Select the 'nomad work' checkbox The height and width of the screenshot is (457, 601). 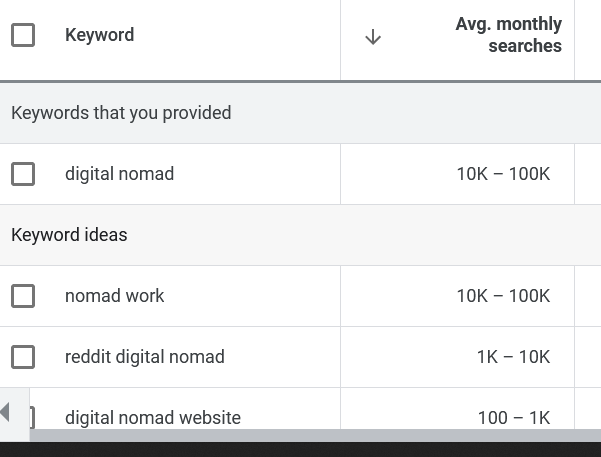(x=22, y=296)
